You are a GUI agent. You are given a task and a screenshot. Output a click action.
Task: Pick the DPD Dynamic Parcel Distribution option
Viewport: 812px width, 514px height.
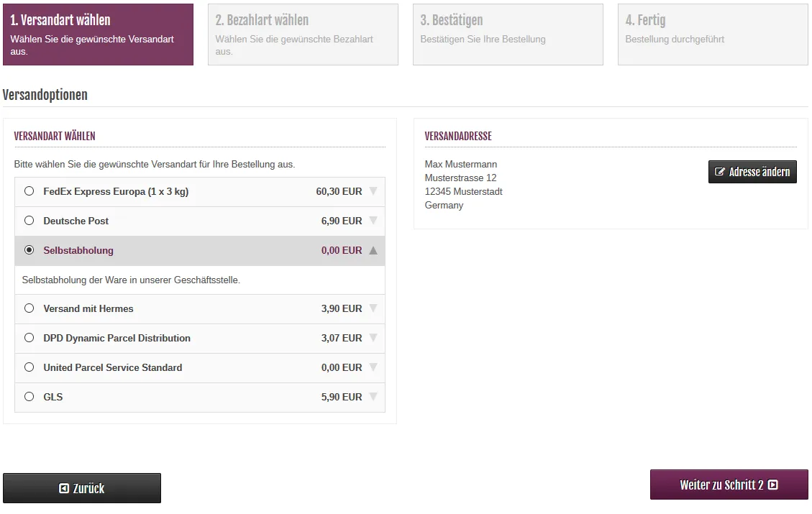[x=29, y=338]
